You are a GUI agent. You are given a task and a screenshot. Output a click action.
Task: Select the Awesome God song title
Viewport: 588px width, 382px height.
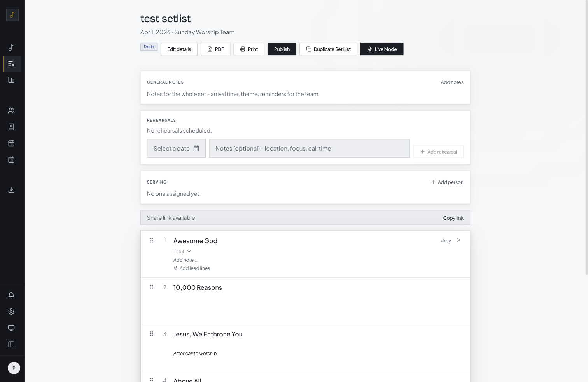[x=195, y=241]
